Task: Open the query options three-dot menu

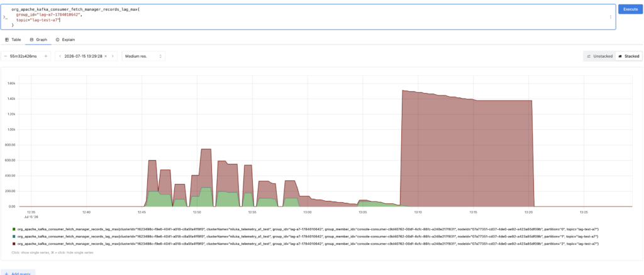Action: click(x=611, y=17)
